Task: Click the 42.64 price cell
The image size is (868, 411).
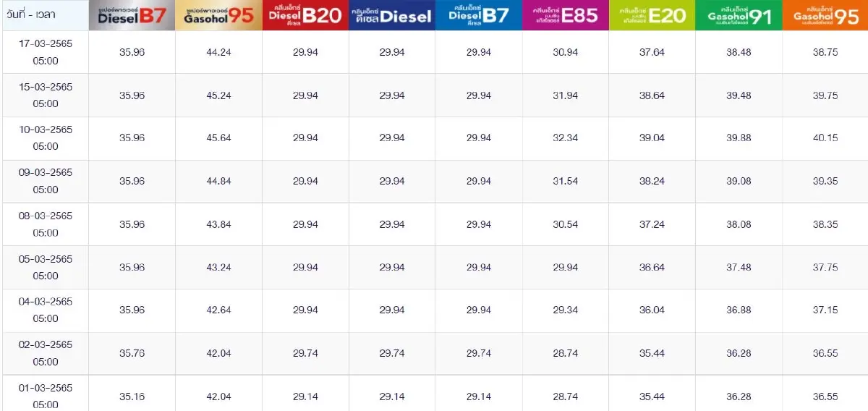Action: [x=218, y=310]
